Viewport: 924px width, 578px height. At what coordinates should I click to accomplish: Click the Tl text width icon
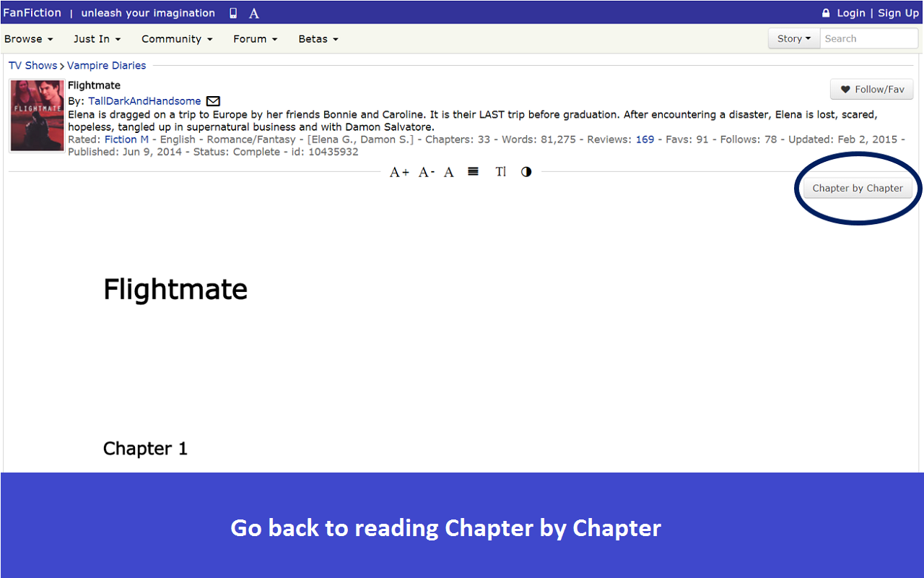click(500, 172)
